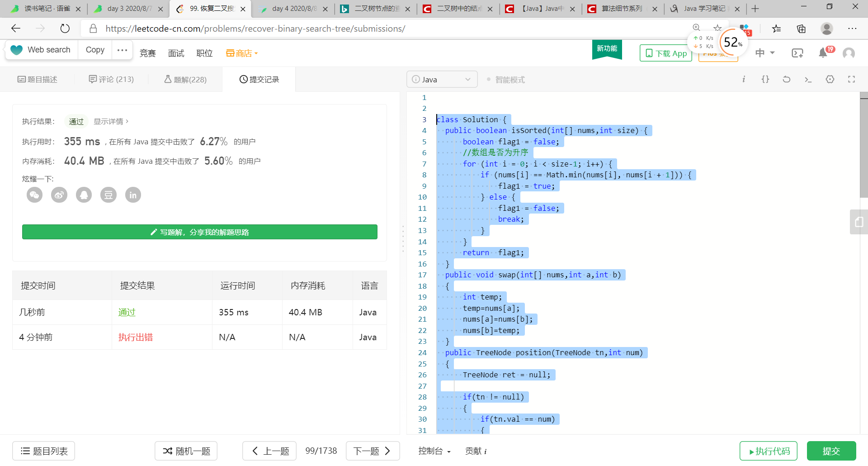Click the 新功能 new feature badge
The height and width of the screenshot is (466, 868).
click(607, 49)
